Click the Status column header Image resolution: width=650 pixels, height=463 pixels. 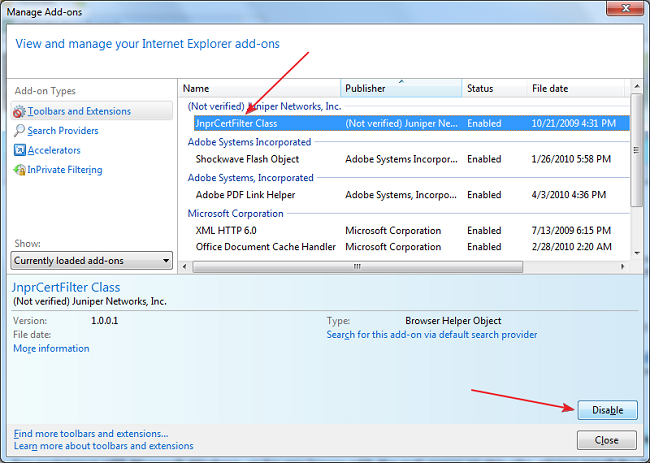(x=494, y=88)
